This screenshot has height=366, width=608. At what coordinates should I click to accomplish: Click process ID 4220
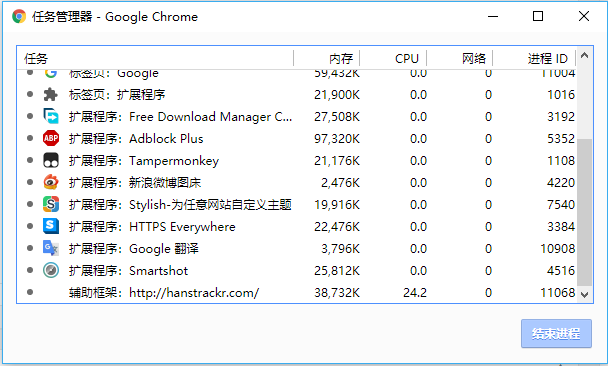click(561, 182)
